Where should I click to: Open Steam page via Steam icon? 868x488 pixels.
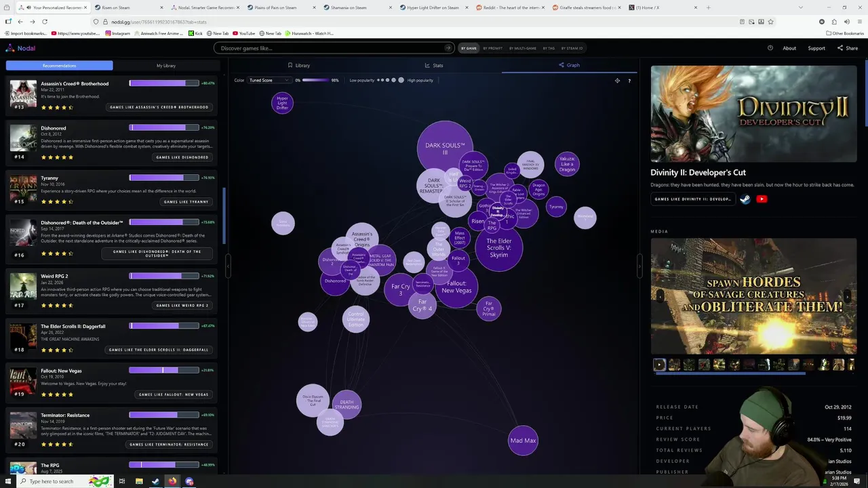point(745,199)
